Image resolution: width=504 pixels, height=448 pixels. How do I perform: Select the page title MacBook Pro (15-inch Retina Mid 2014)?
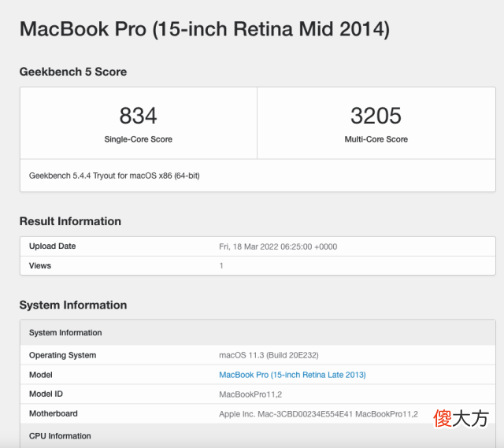click(x=205, y=29)
